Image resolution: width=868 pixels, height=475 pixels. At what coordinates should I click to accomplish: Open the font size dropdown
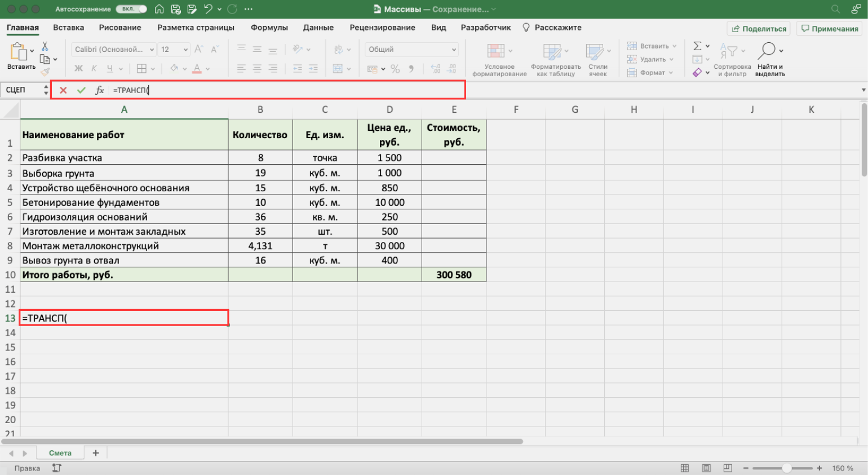coord(185,50)
